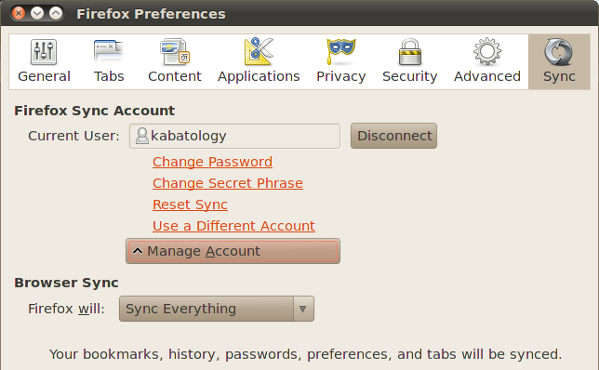This screenshot has height=370, width=599.
Task: Open the Sync Everything dropdown
Action: 217,309
